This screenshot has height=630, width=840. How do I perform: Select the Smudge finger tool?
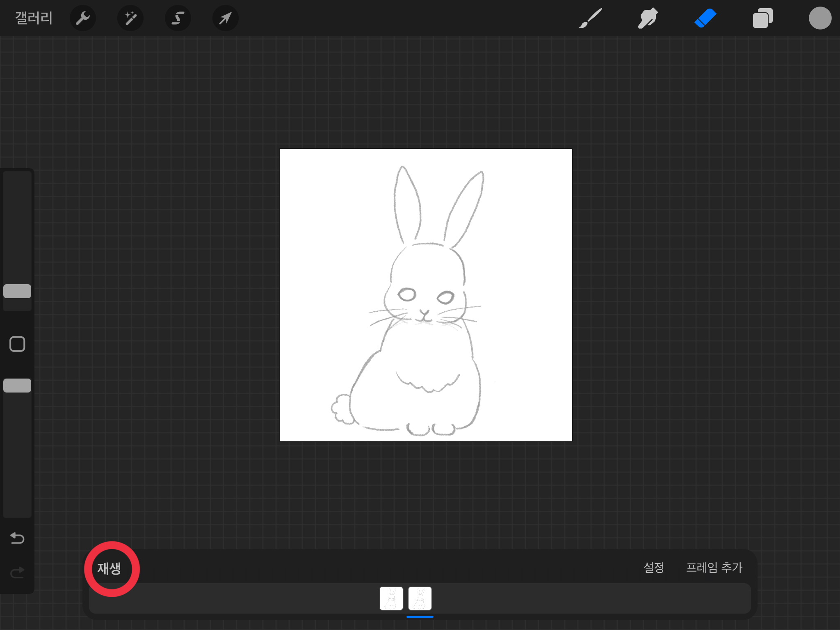tap(648, 18)
